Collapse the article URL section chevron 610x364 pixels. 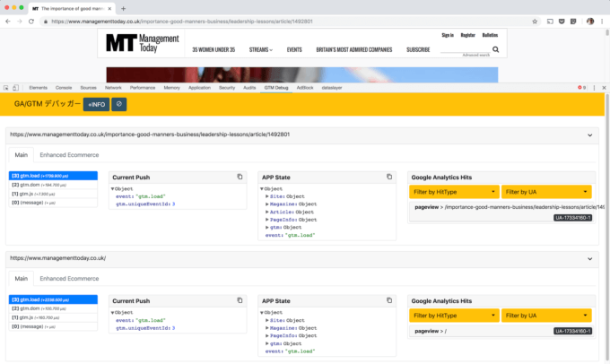(x=589, y=135)
